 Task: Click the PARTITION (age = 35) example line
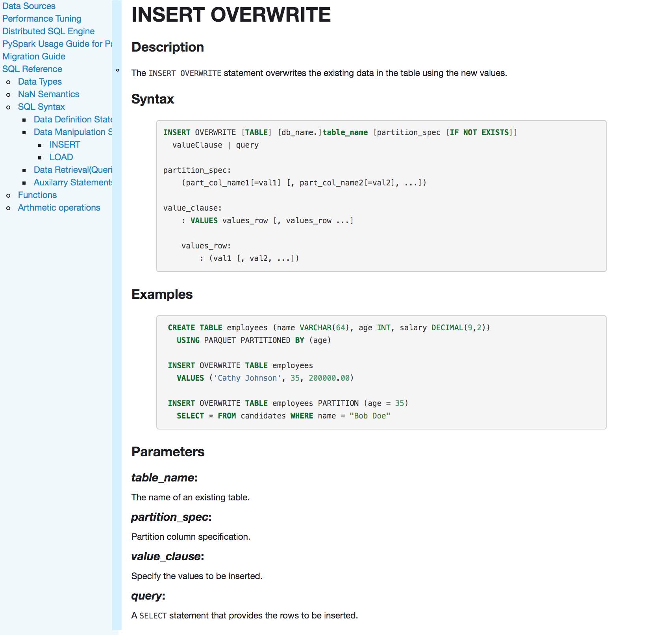coord(288,403)
